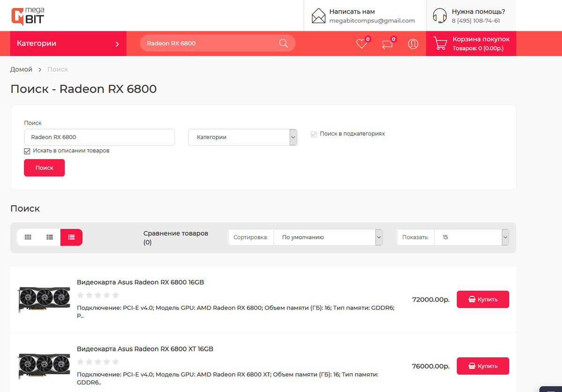562x392 pixels.
Task: Open the Mega BIT logo homepage
Action: tap(28, 16)
